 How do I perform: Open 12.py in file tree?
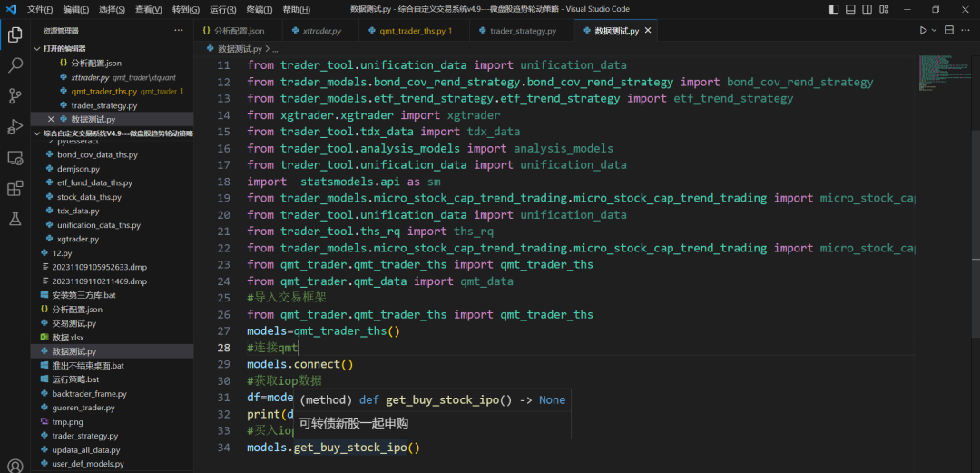click(x=112, y=253)
